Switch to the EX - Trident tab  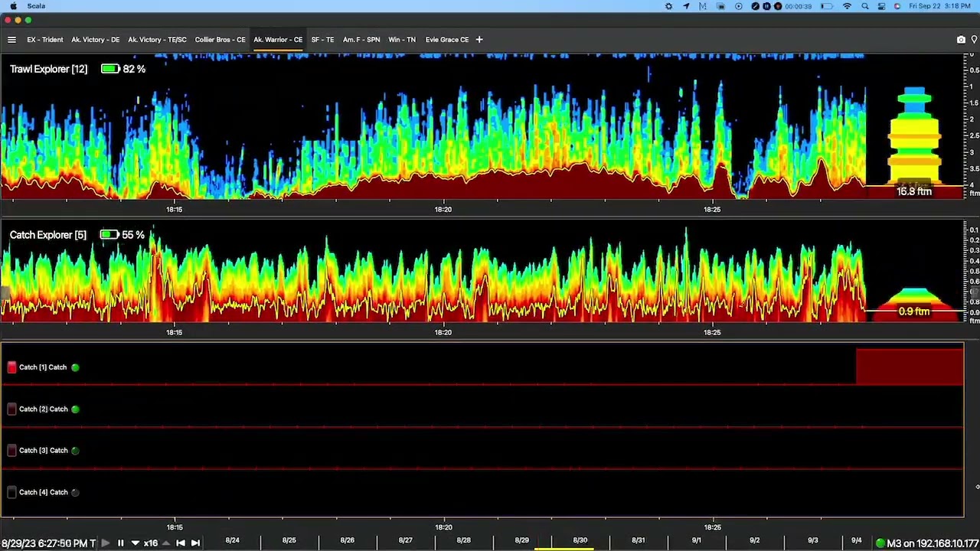pyautogui.click(x=45, y=40)
